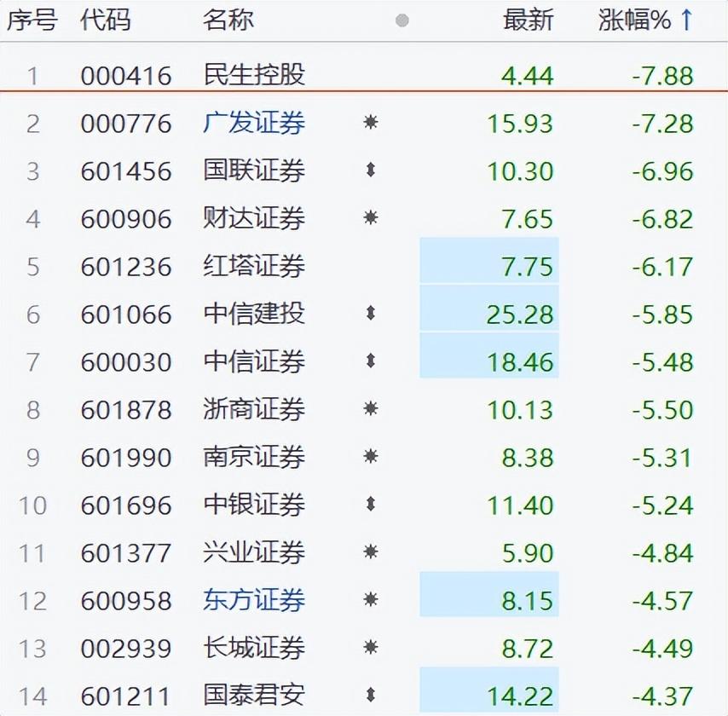Sort by the 序号 column header
Image resolution: width=728 pixels, height=716 pixels.
pyautogui.click(x=32, y=20)
